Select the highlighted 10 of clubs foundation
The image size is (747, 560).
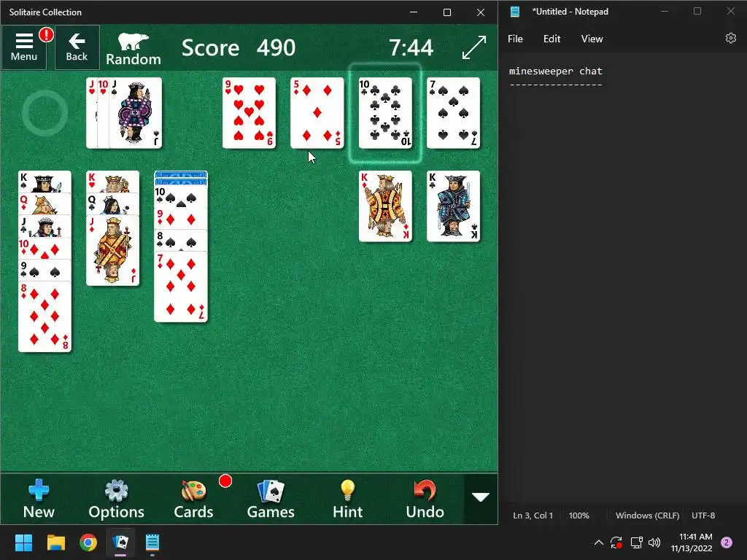point(385,113)
